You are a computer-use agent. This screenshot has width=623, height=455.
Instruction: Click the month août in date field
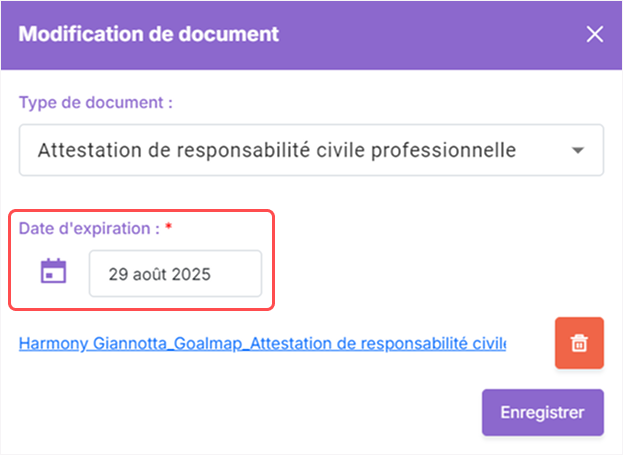150,274
